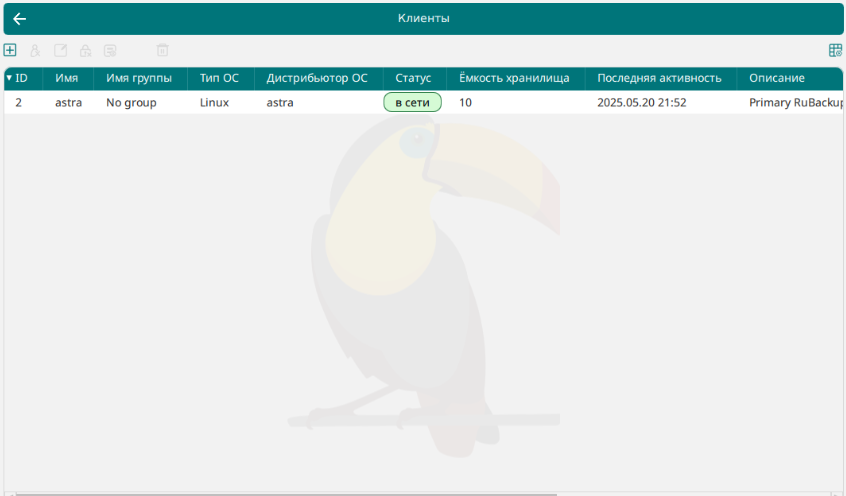The width and height of the screenshot is (846, 496).
Task: Sort by the Имя column header
Action: pos(67,78)
